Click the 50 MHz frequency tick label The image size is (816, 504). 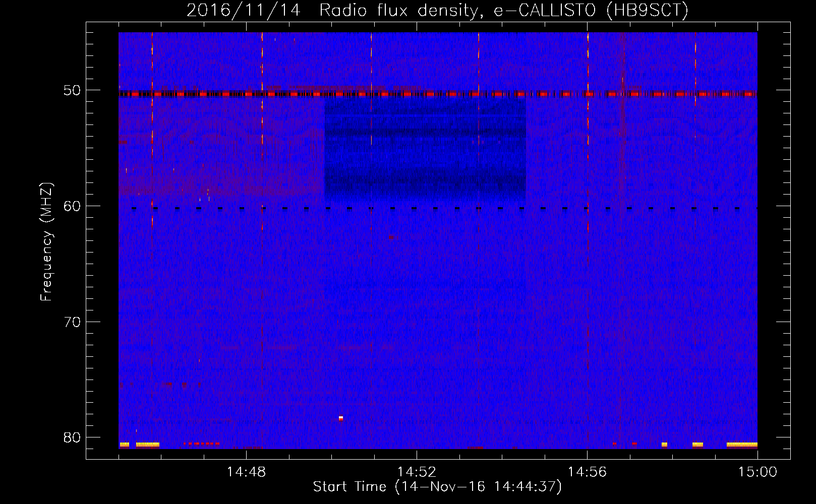[x=73, y=91]
